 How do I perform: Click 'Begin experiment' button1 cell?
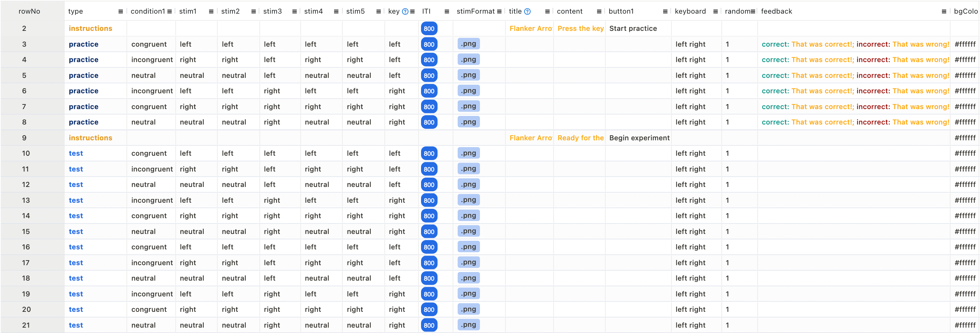638,138
